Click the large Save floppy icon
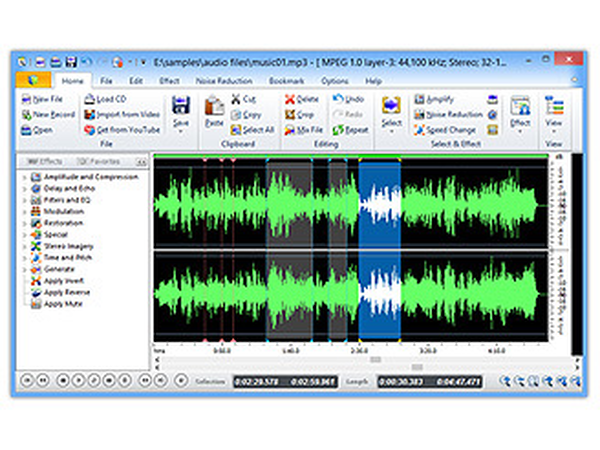This screenshot has height=450, width=600. tap(181, 105)
